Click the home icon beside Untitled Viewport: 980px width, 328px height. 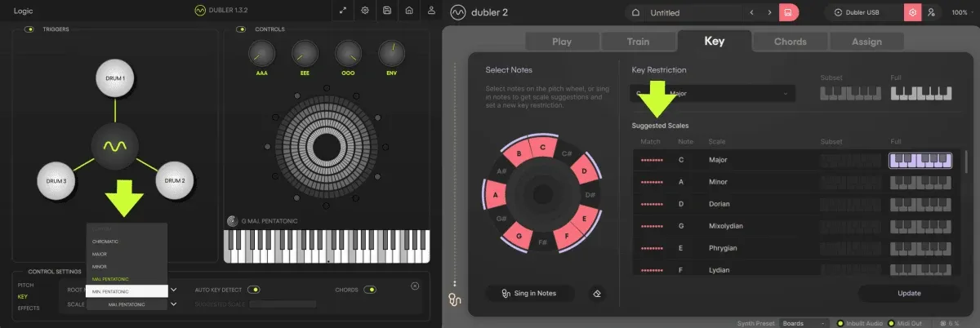coord(637,13)
